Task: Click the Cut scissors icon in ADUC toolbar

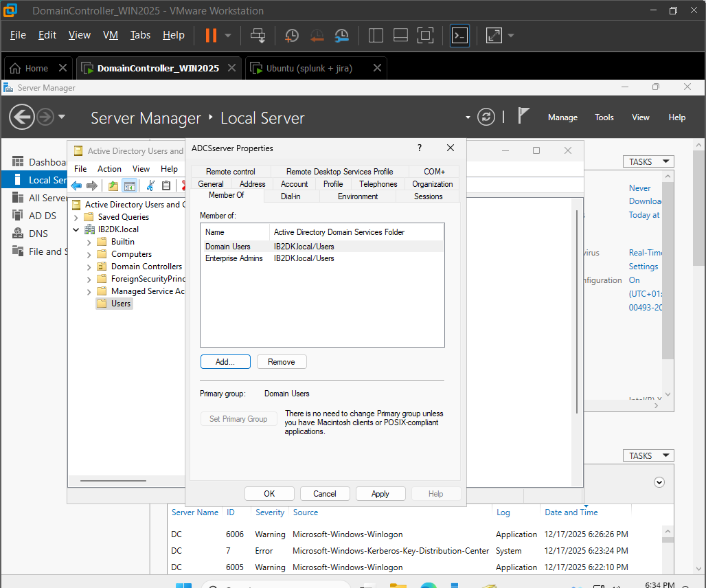Action: pos(151,185)
